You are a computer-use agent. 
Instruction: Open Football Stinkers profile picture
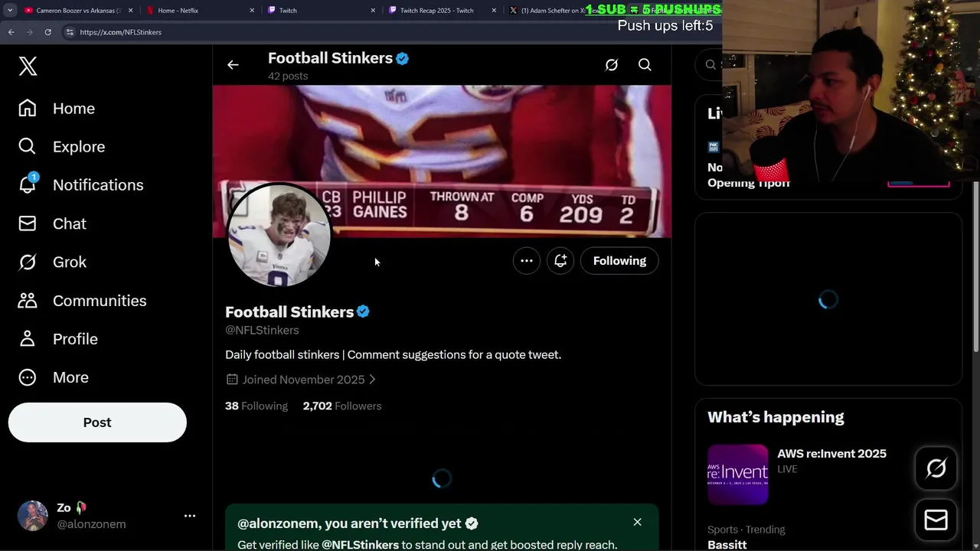click(x=279, y=235)
